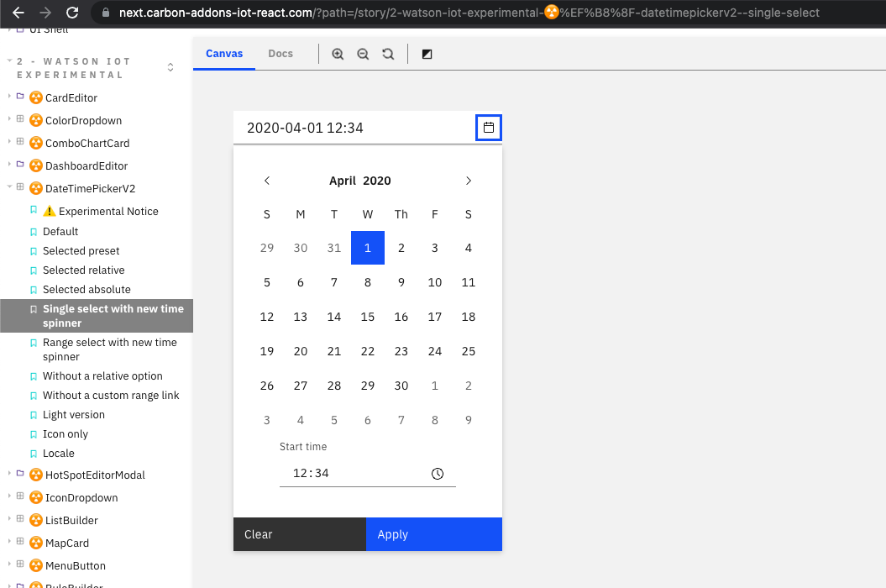
Task: Reload the page via the browser refresh icon
Action: (x=72, y=13)
